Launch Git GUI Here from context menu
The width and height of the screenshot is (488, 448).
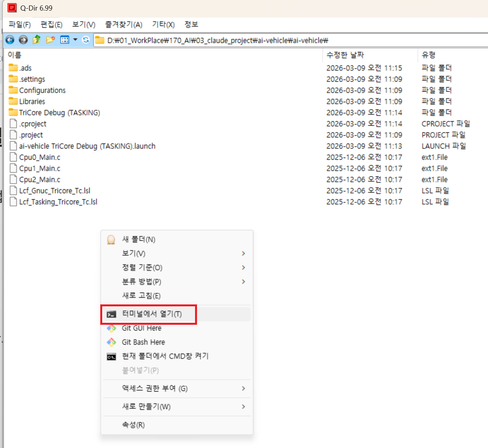coord(141,328)
